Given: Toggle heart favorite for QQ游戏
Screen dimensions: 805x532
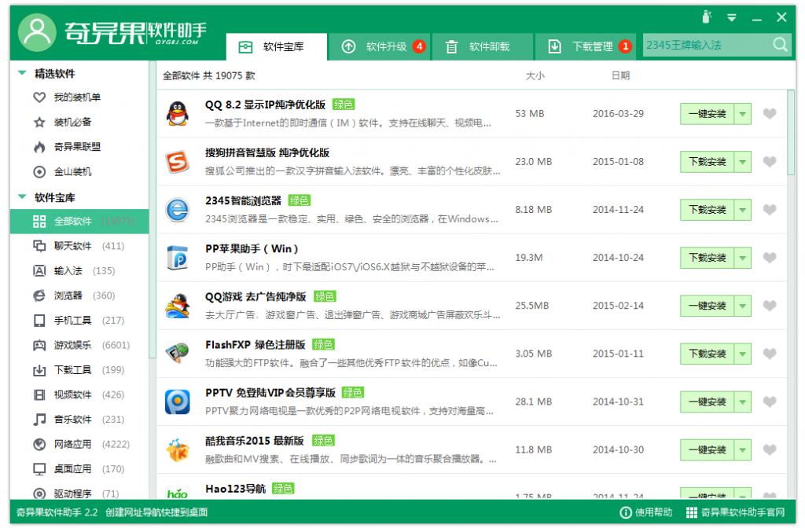Looking at the screenshot, I should tap(770, 306).
